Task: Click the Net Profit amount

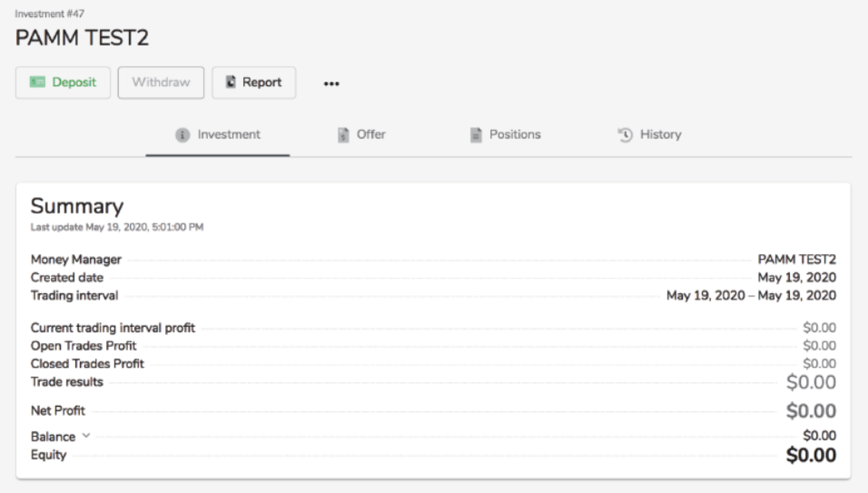Action: [811, 411]
